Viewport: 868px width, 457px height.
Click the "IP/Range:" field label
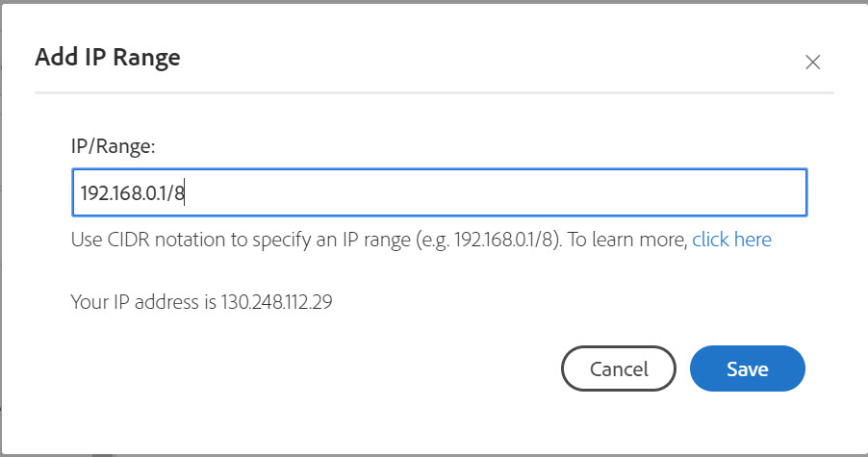click(x=114, y=146)
